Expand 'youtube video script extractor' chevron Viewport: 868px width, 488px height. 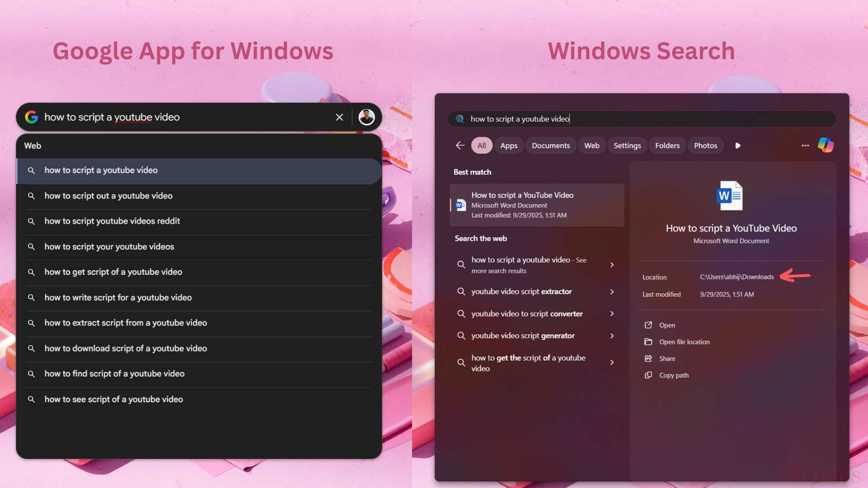(x=612, y=292)
